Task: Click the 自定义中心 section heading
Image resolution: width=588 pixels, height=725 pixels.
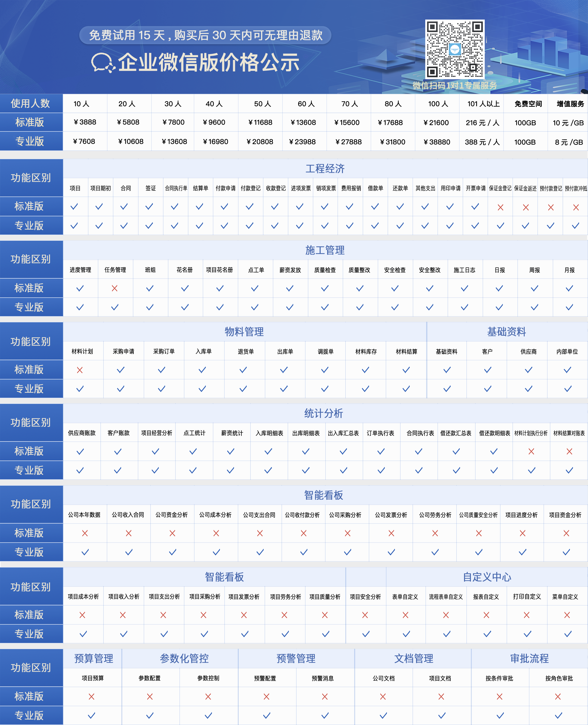Action: (x=487, y=577)
